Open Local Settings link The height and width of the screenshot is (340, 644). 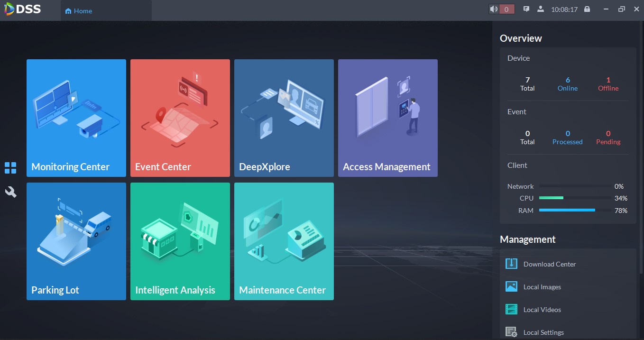click(543, 332)
